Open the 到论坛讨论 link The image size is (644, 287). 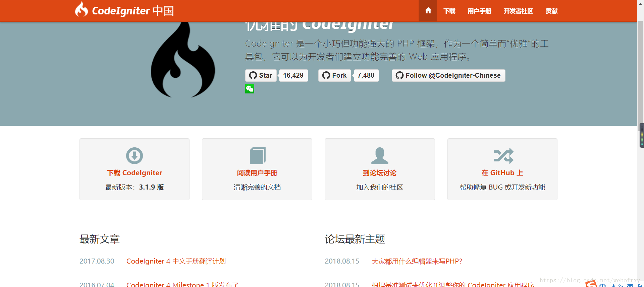click(380, 173)
